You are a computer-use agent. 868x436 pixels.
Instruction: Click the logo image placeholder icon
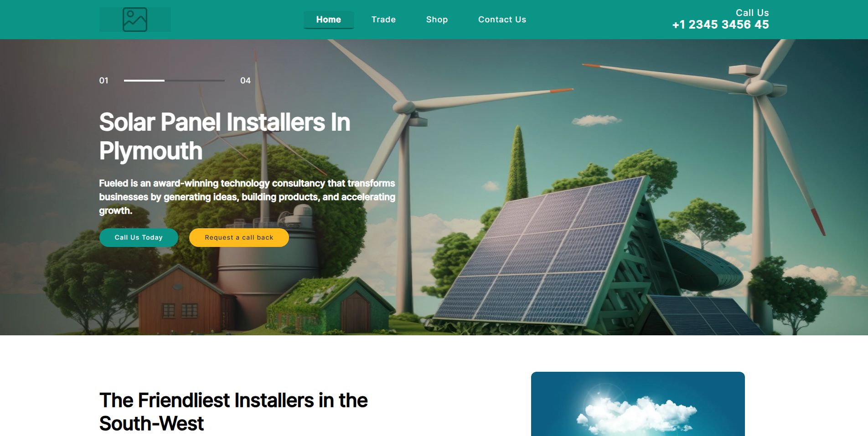tap(135, 20)
